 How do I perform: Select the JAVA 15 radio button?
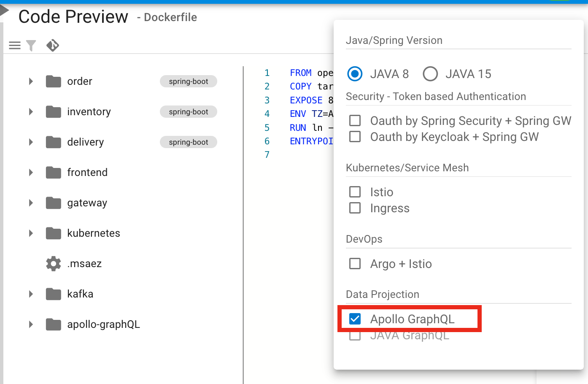tap(430, 74)
